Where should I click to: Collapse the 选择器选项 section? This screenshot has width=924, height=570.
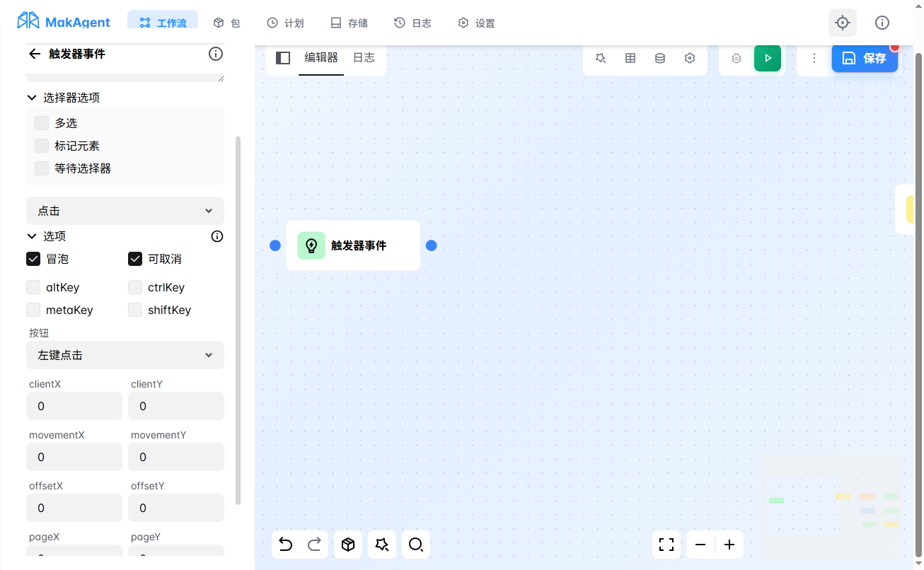click(x=32, y=98)
